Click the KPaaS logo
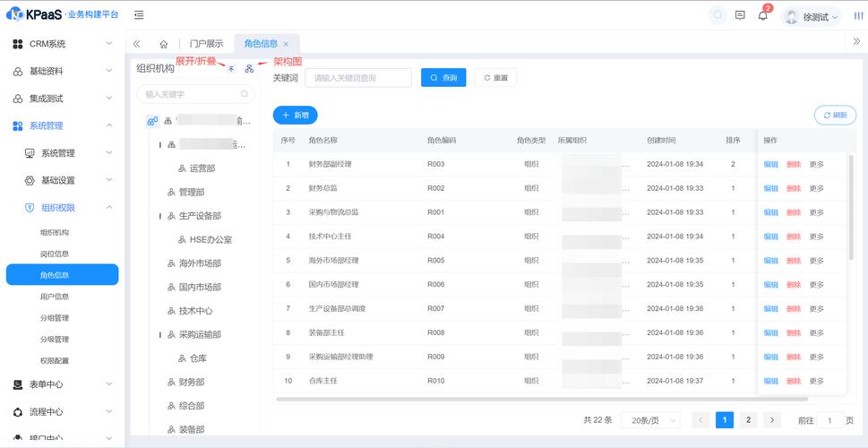This screenshot has height=448, width=868. click(62, 14)
